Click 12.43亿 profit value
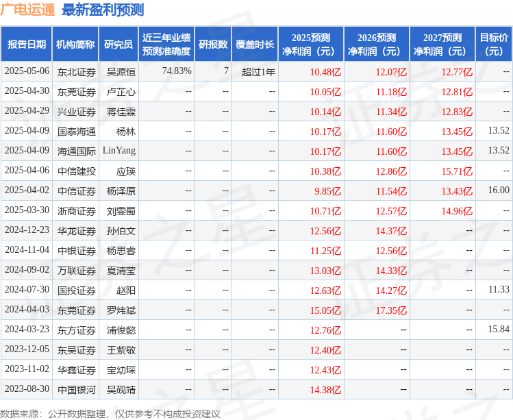513x420 pixels. (325, 370)
